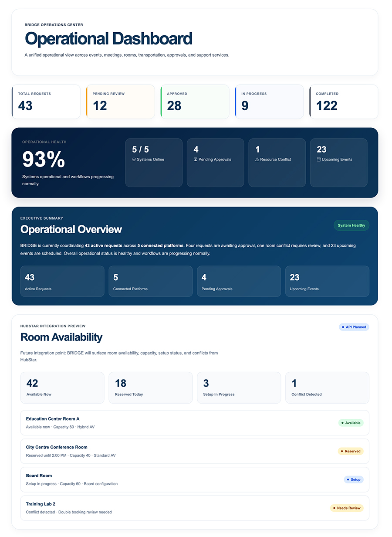Click the System Healthy status badge
The image size is (392, 537).
(x=351, y=225)
